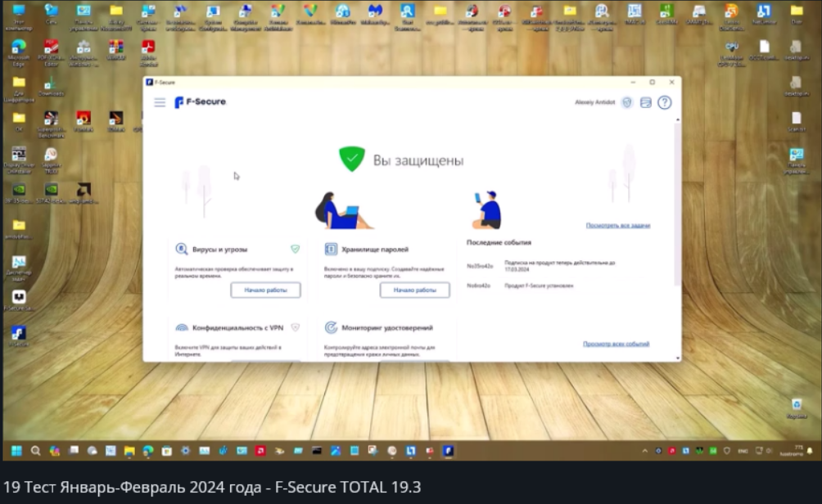This screenshot has width=822, height=504.
Task: Click the Вы защищены status text
Action: click(418, 160)
